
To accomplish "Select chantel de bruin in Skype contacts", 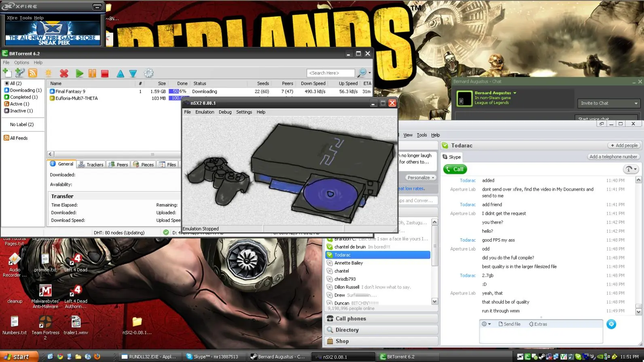I will (x=378, y=247).
